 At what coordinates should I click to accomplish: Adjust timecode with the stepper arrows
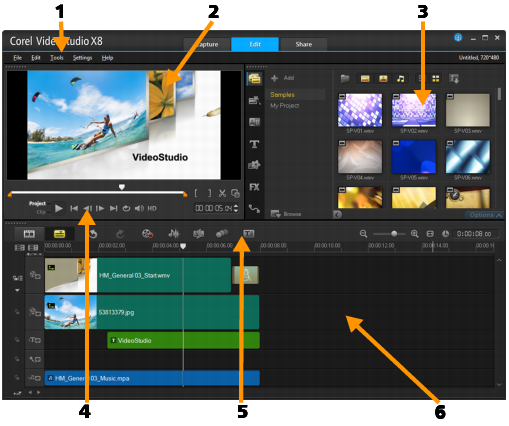pos(236,208)
